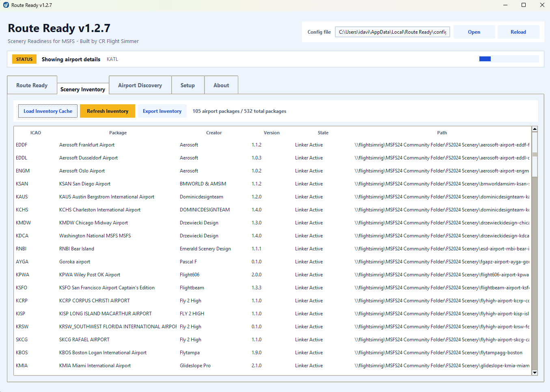Click creator Pascal F
Image resolution: width=550 pixels, height=392 pixels.
(x=188, y=262)
